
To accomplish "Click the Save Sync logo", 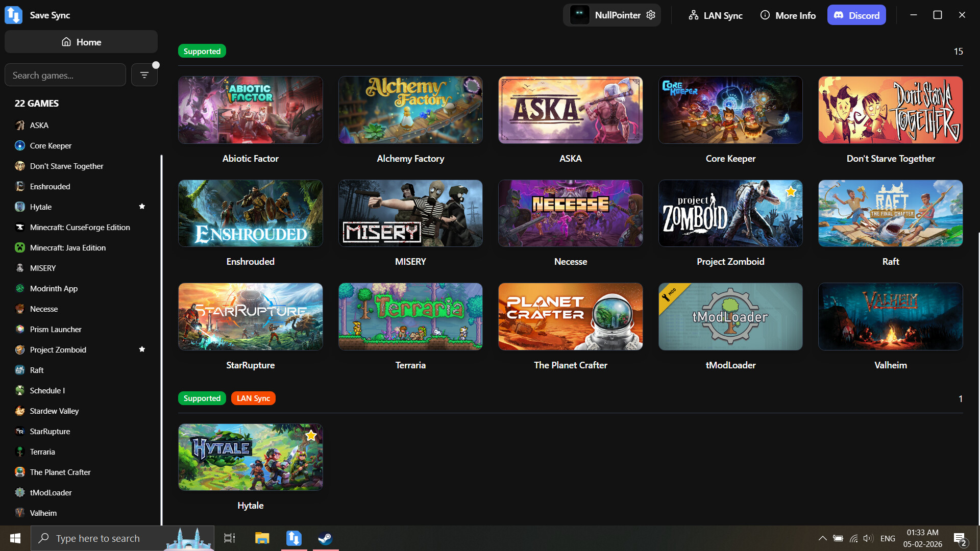I will (13, 15).
